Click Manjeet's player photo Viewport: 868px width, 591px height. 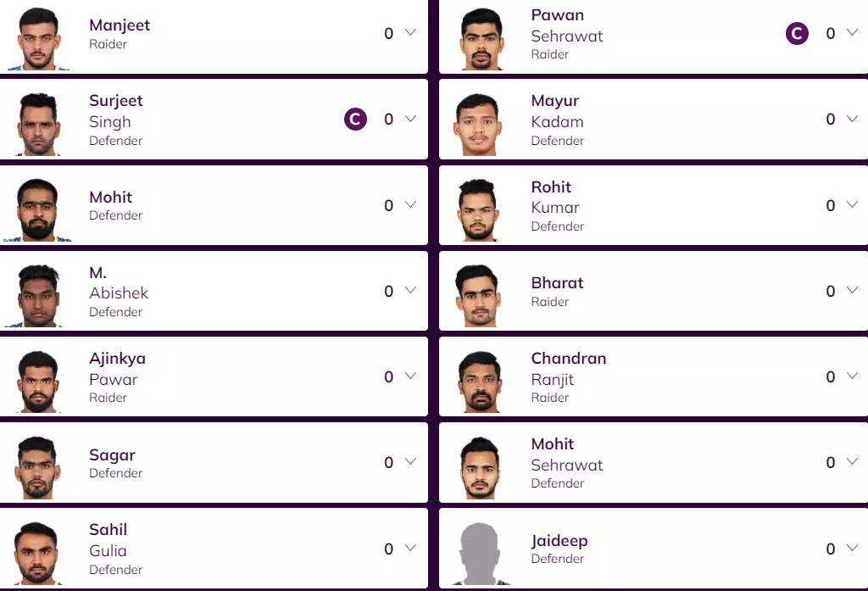pos(37,39)
